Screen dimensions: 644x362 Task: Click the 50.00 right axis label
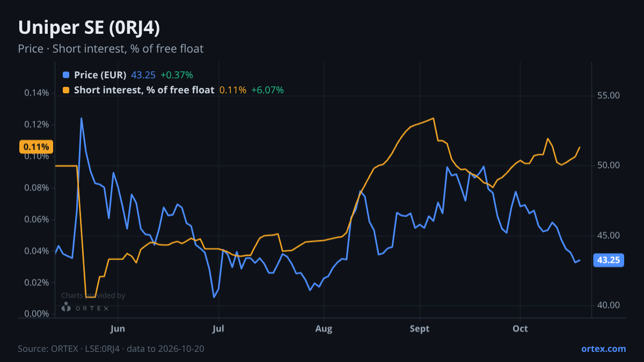click(609, 166)
